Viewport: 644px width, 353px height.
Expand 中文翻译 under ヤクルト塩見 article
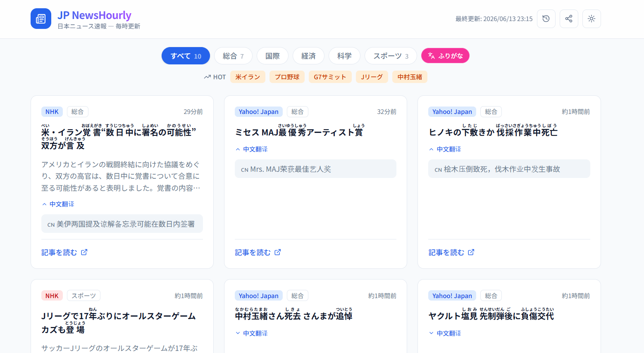(445, 333)
